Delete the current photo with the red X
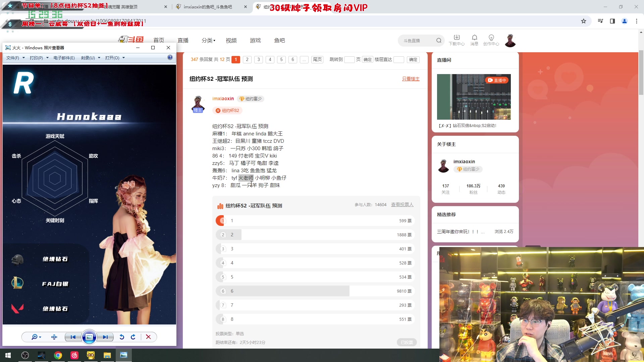The height and width of the screenshot is (362, 644). tap(148, 337)
